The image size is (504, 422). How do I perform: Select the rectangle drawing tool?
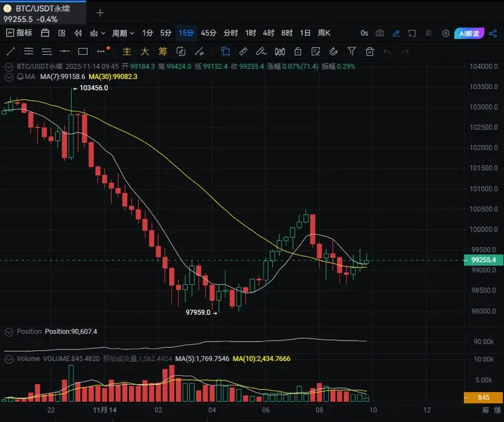[83, 52]
